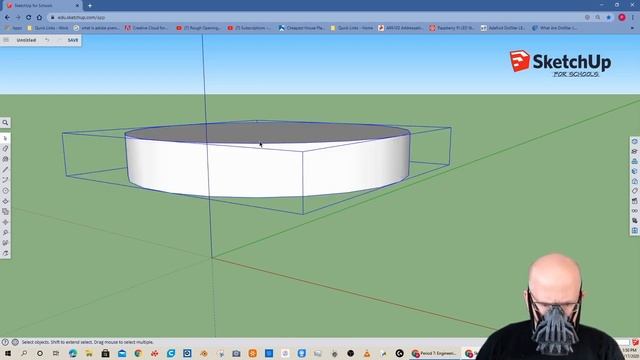Image resolution: width=640 pixels, height=360 pixels.
Task: Select the Push/Pull tool
Action: click(x=5, y=201)
